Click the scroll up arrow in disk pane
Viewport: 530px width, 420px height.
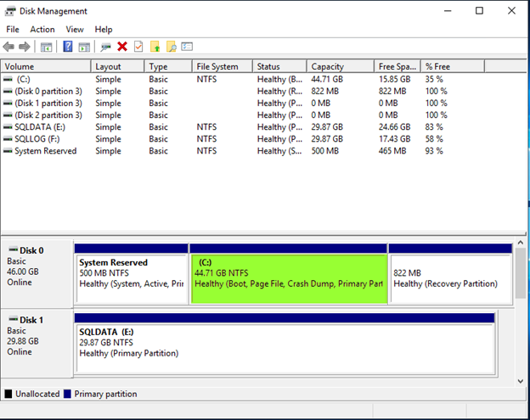pos(521,243)
